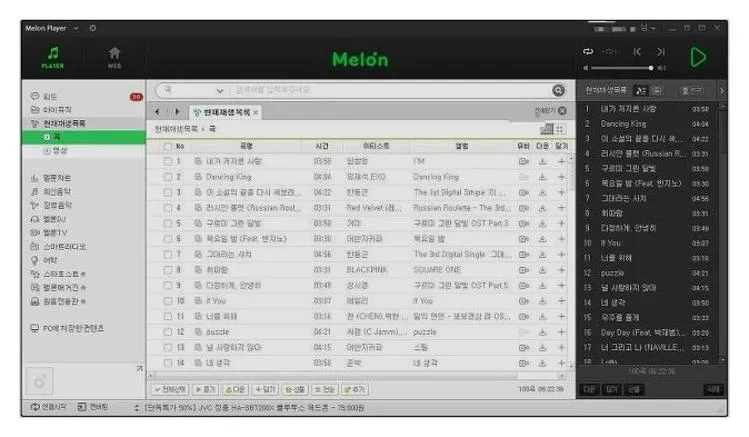749x437 pixels.
Task: Expand the Melon Player title dropdown arrow
Action: tap(76, 29)
